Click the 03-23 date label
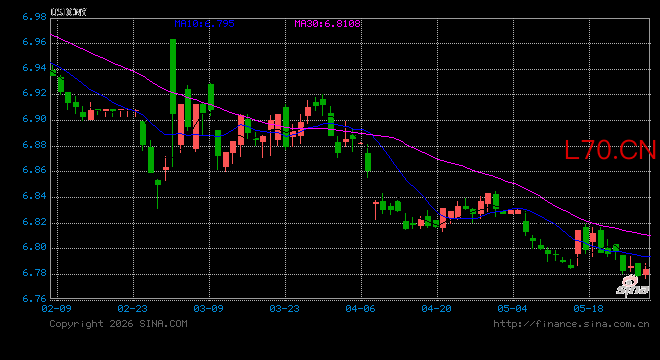Screen dimensions: 660x360 [285, 309]
